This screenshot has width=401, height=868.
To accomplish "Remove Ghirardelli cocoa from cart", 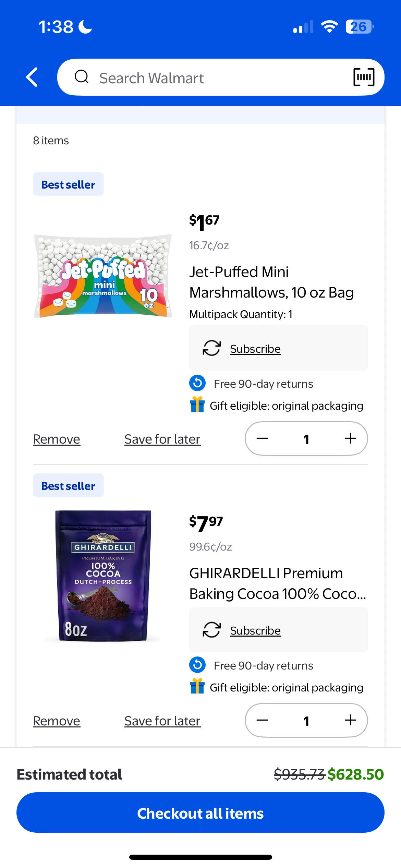I will point(57,721).
